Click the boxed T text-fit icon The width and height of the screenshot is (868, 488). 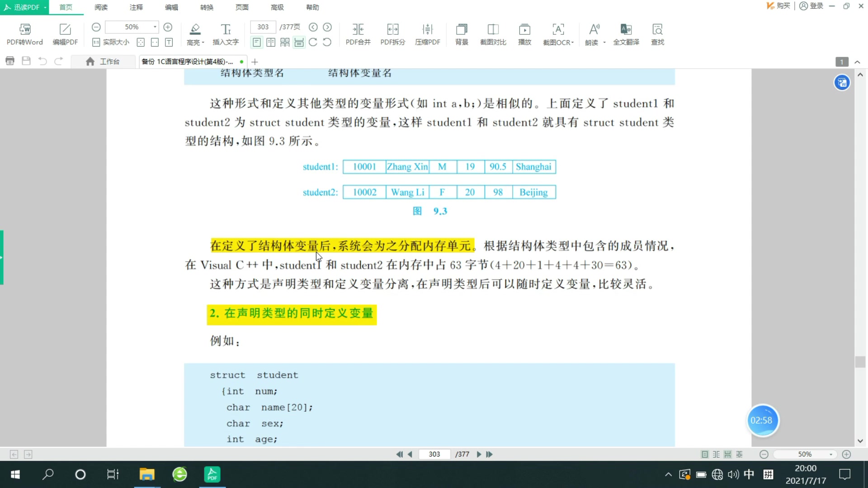point(169,42)
